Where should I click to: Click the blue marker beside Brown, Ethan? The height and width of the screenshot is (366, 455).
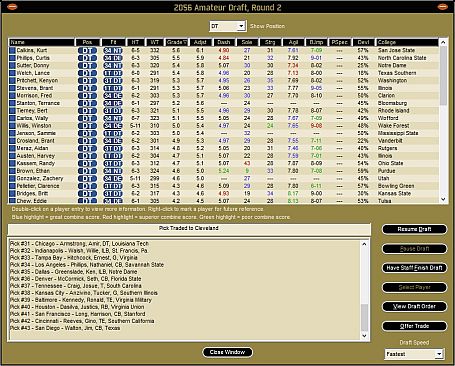(x=12, y=171)
